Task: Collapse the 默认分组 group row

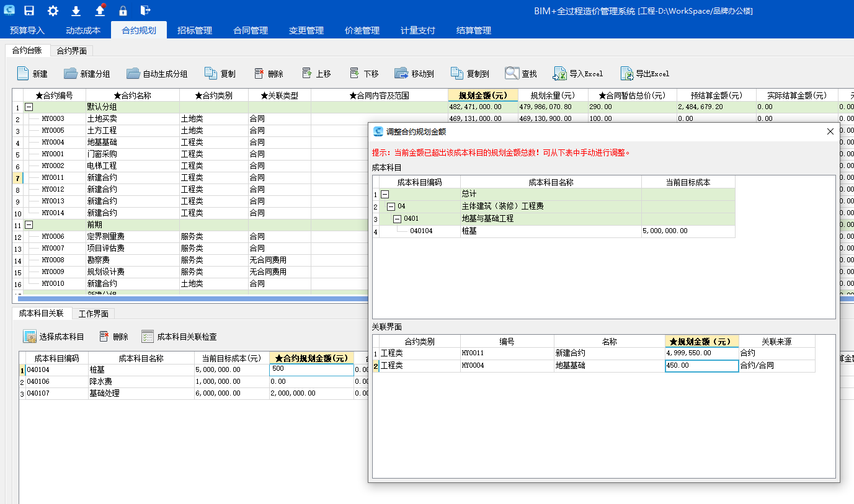Action: (28, 107)
